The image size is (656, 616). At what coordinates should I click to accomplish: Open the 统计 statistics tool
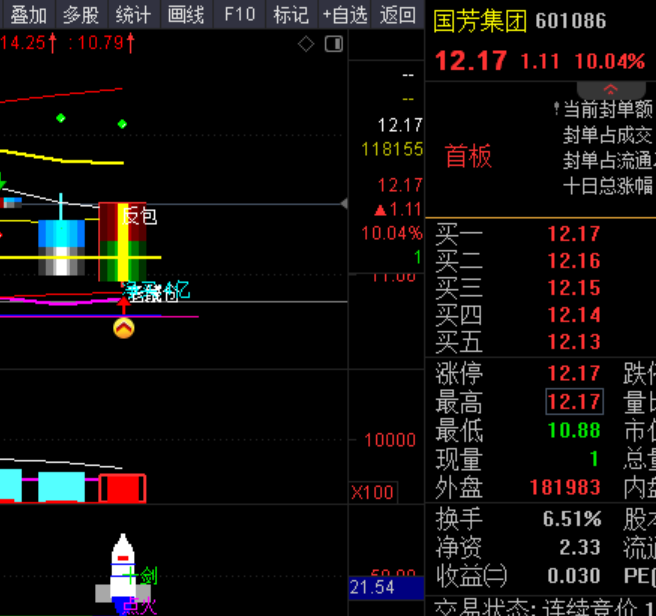click(x=133, y=15)
